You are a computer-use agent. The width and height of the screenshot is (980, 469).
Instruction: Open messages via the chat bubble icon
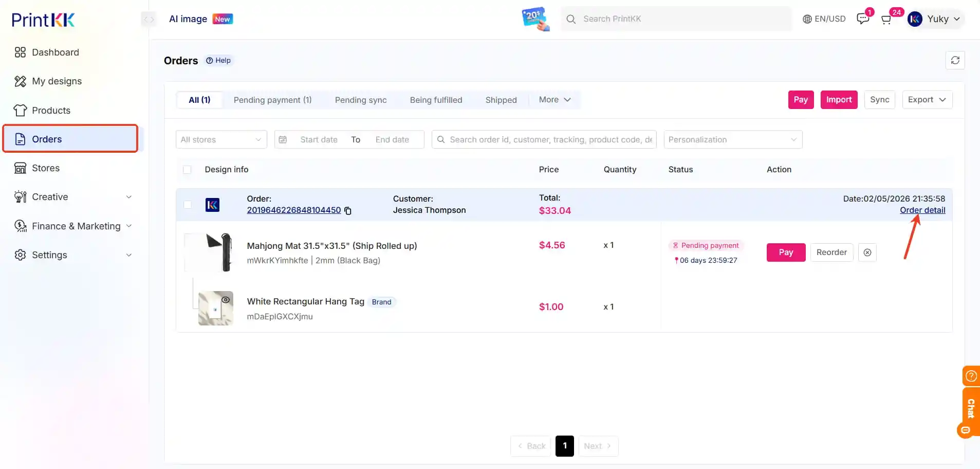click(862, 19)
